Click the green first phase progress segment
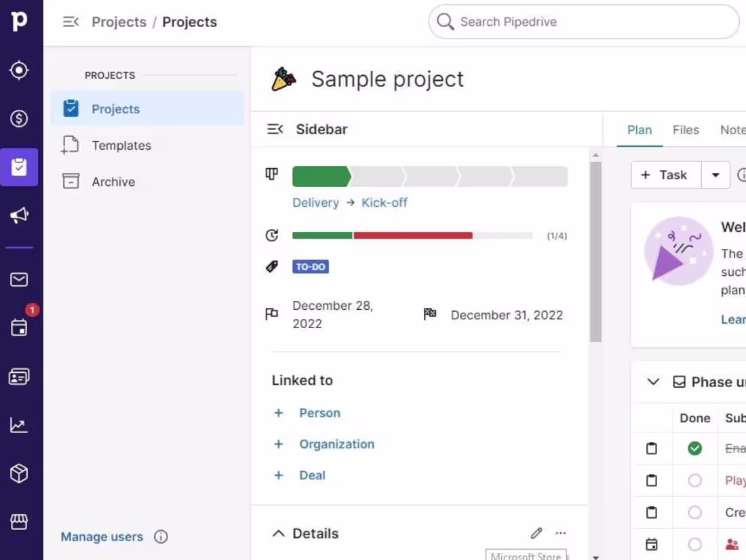 [321, 176]
